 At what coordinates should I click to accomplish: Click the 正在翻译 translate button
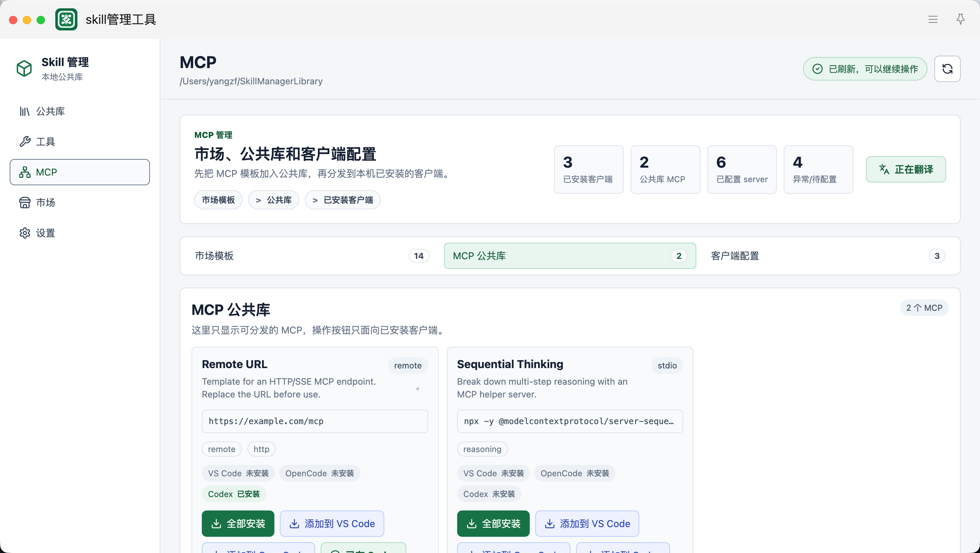[x=906, y=169]
